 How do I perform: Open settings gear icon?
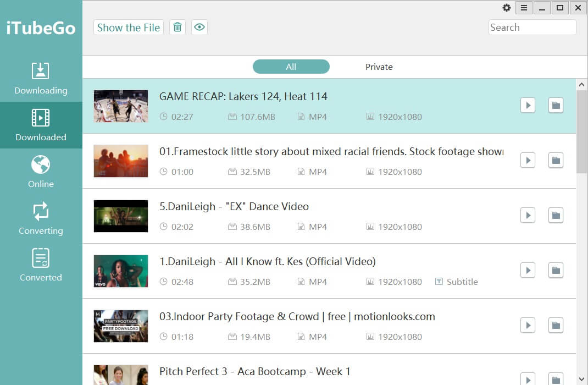click(x=507, y=8)
